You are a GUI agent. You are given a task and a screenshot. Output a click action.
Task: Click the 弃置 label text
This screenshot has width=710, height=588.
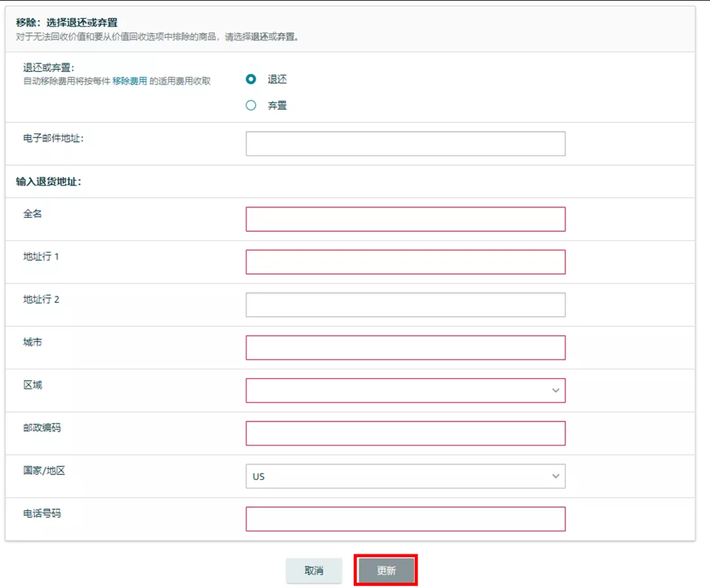[277, 105]
